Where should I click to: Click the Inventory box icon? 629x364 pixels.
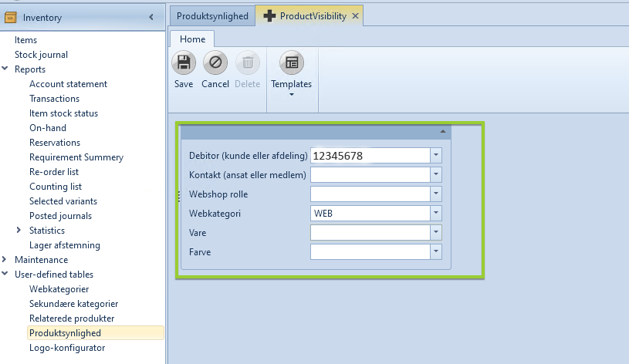tap(11, 18)
